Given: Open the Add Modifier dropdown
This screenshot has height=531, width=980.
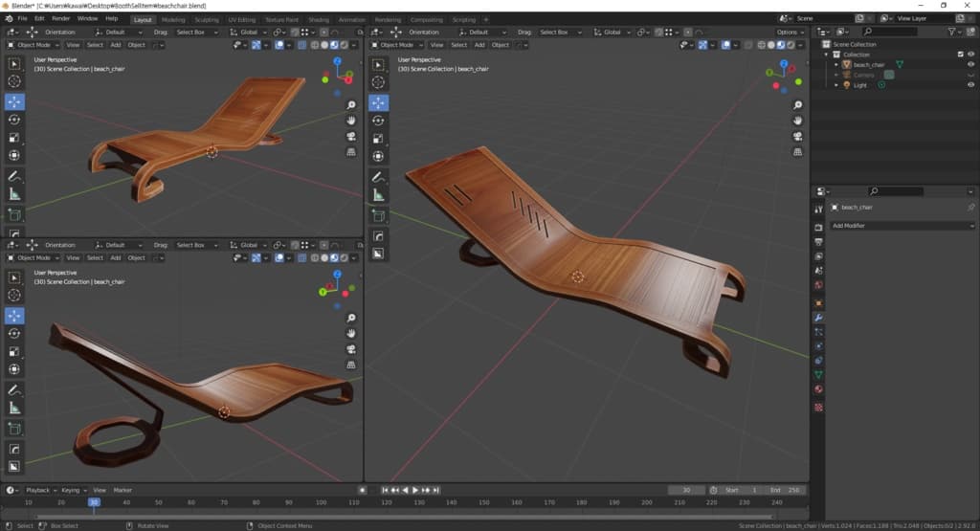Looking at the screenshot, I should tap(902, 226).
